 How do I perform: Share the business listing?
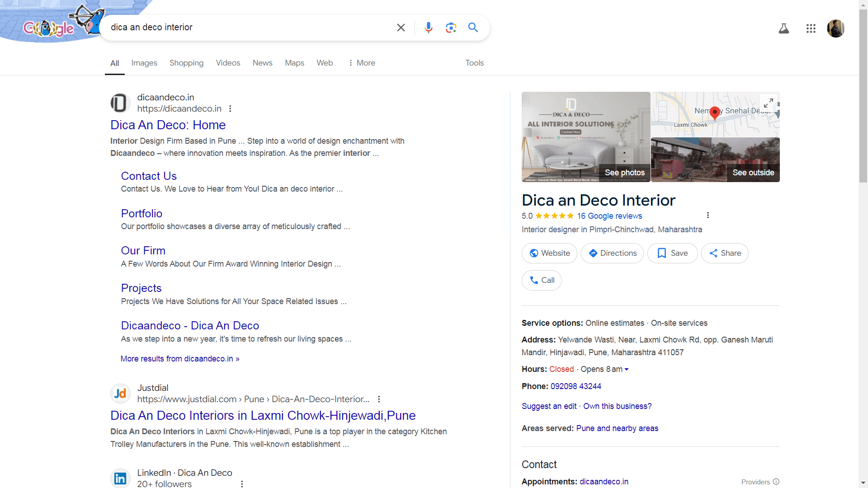(x=725, y=253)
